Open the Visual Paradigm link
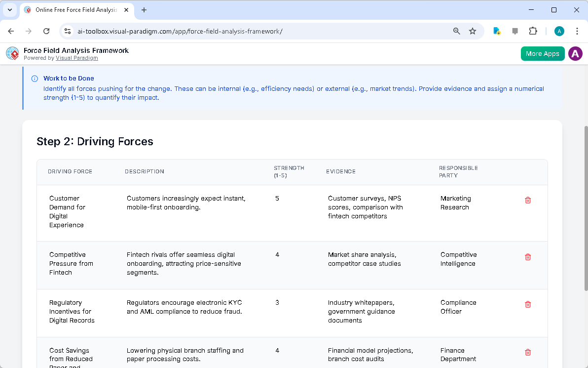The height and width of the screenshot is (368, 588). [76, 57]
